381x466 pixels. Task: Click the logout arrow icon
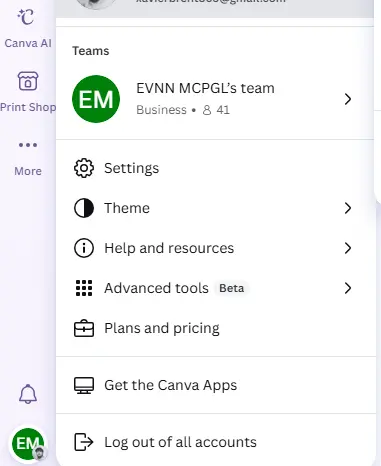(84, 442)
